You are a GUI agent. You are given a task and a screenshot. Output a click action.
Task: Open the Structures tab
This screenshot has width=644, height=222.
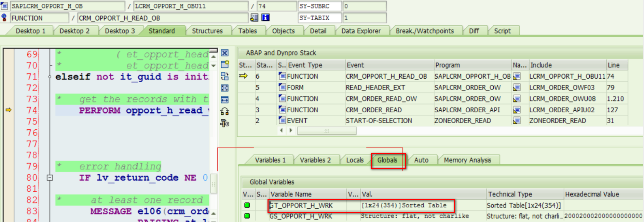[x=207, y=31]
